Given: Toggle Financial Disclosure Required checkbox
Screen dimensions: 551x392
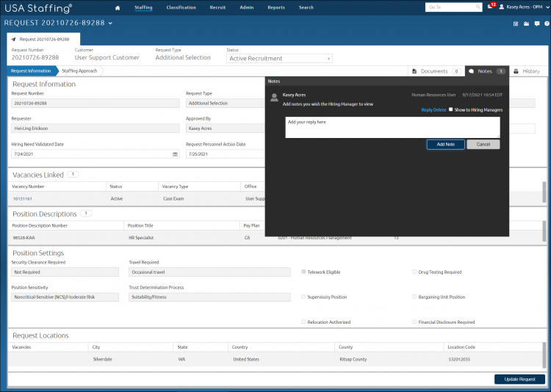Looking at the screenshot, I should 414,322.
